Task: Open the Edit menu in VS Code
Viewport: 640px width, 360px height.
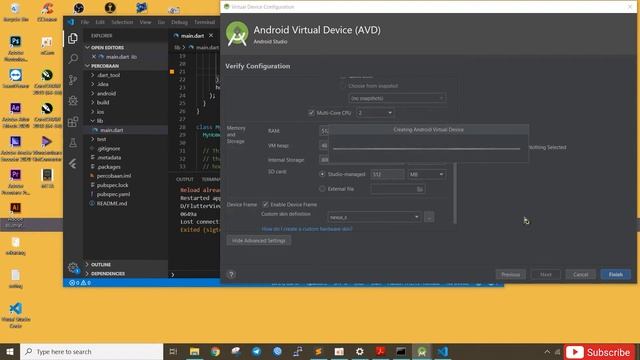Action: coord(100,22)
